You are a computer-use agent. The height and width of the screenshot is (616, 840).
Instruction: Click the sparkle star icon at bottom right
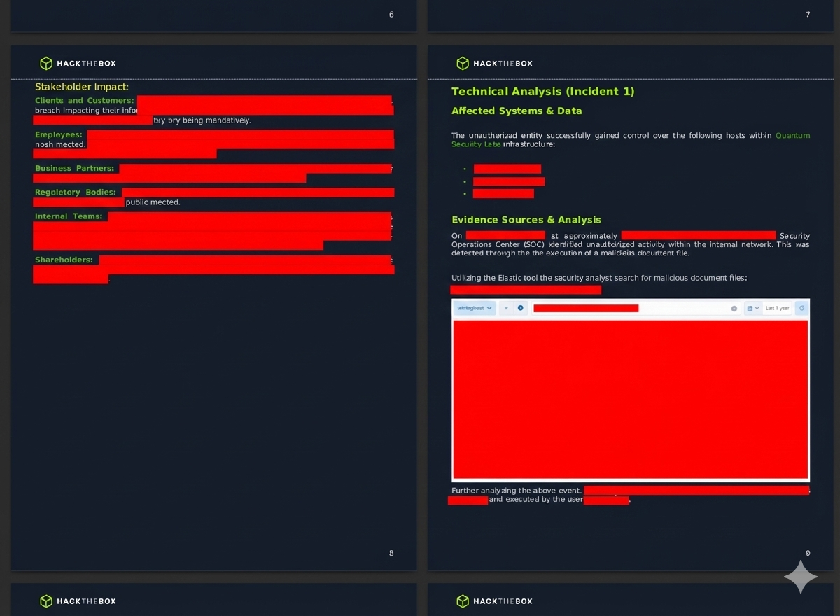coord(800,577)
